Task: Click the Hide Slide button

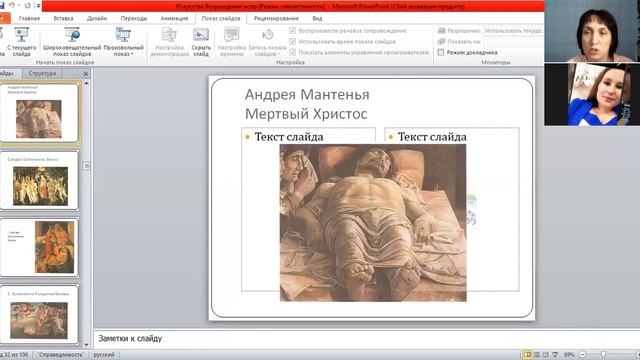Action: click(x=201, y=42)
